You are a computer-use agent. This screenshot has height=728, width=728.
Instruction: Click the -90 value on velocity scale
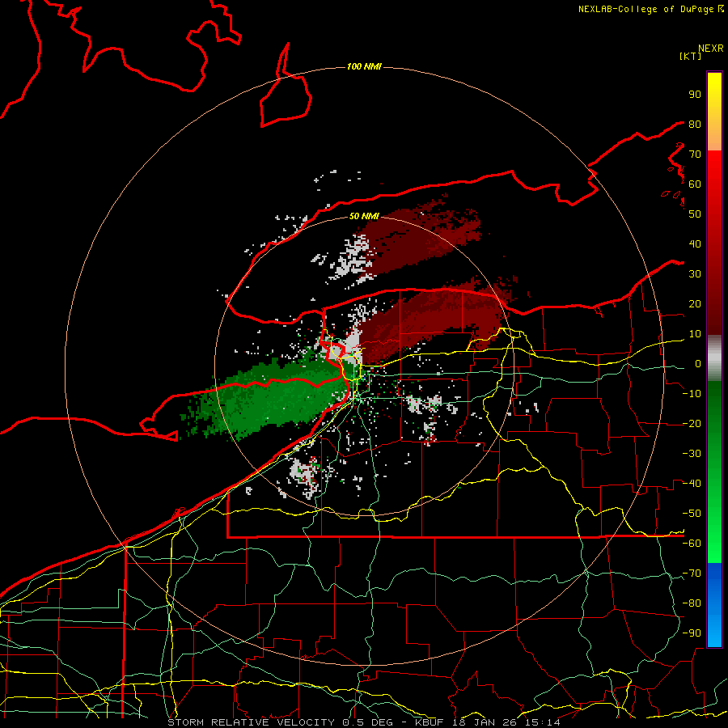(692, 633)
